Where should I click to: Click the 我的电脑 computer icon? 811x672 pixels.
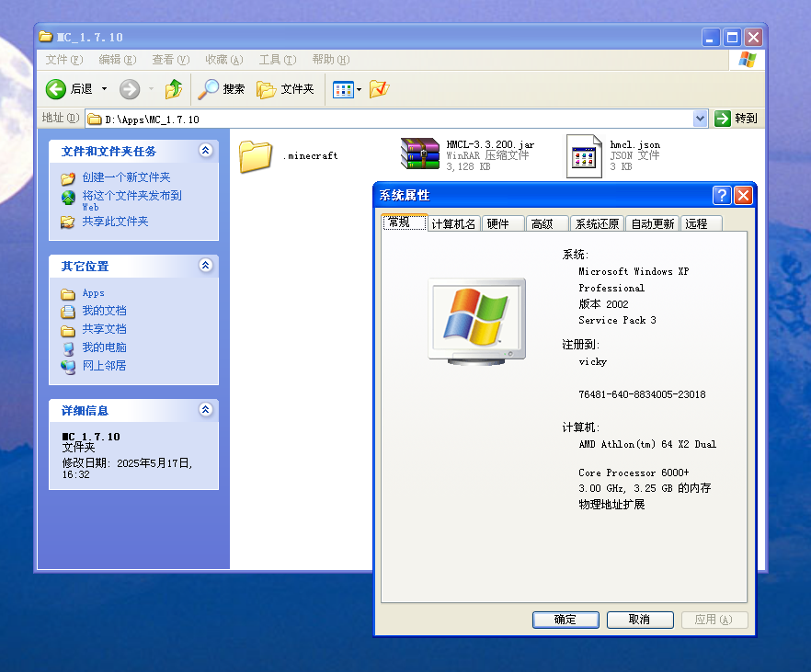pyautogui.click(x=68, y=349)
